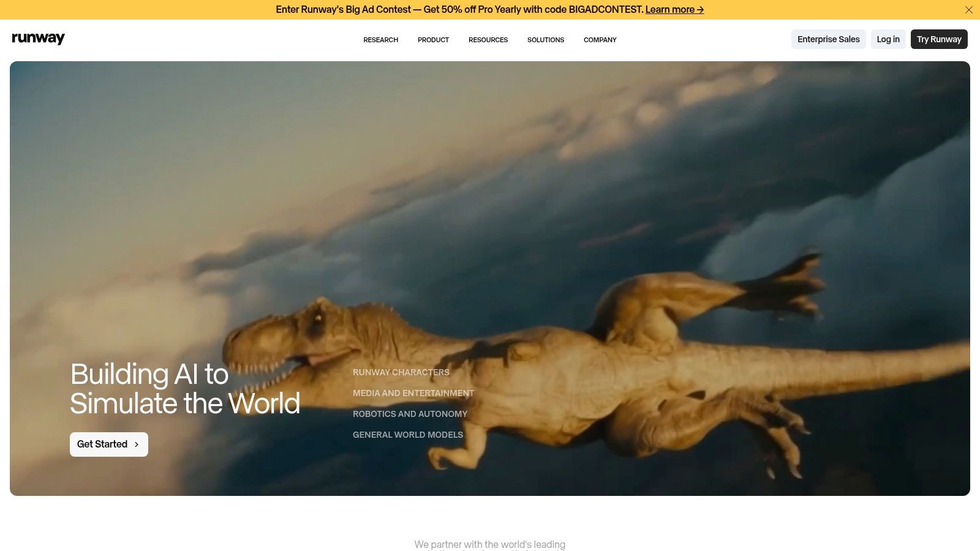Screen dimensions: 980x551
Task: Click the Runway logo
Action: point(38,39)
